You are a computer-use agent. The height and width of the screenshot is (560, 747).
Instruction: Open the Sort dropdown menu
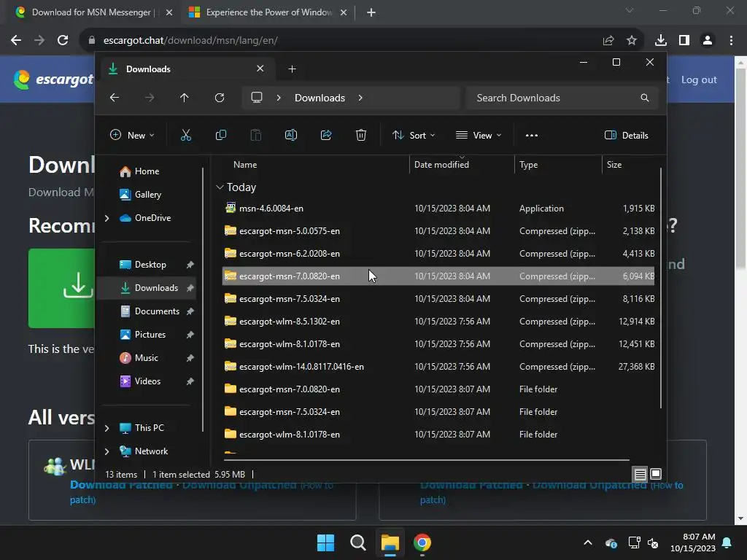tap(414, 135)
